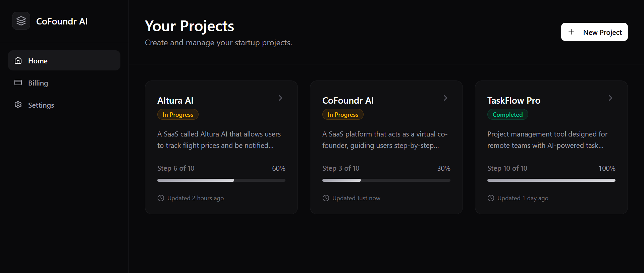This screenshot has height=273, width=644.
Task: Click the clock icon on TaskFlow Pro card
Action: (x=491, y=198)
